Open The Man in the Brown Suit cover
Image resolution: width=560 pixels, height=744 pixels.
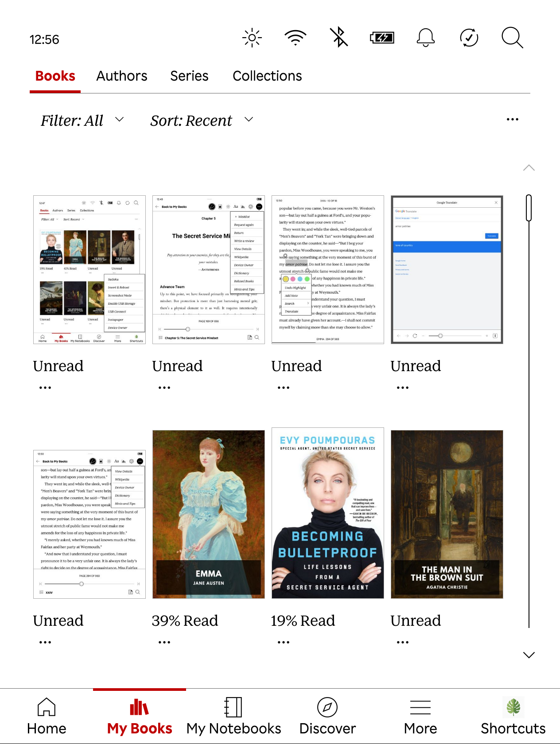coord(447,514)
